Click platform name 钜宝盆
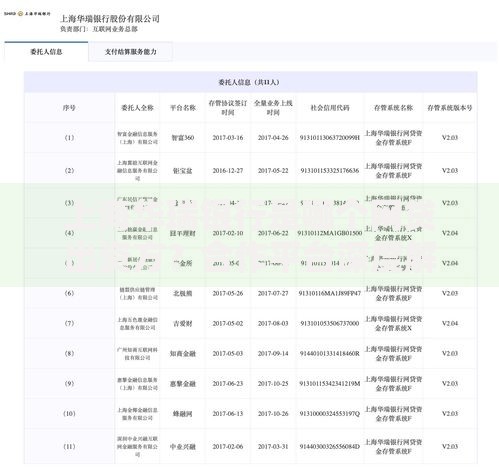Image resolution: width=499 pixels, height=470 pixels. (x=183, y=171)
